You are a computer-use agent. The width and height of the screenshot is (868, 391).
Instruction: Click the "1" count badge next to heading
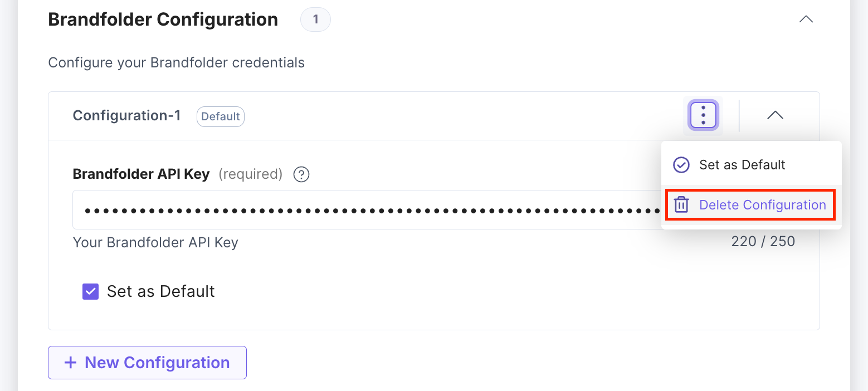coord(315,19)
